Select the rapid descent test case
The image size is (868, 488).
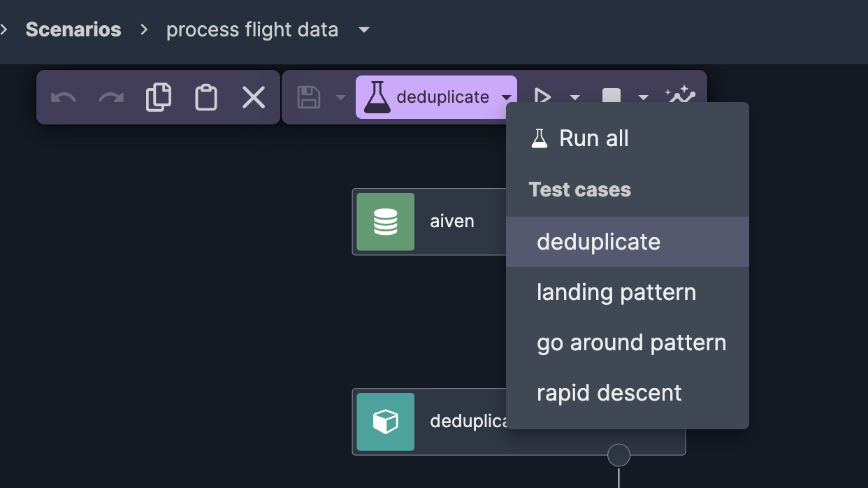click(x=609, y=392)
